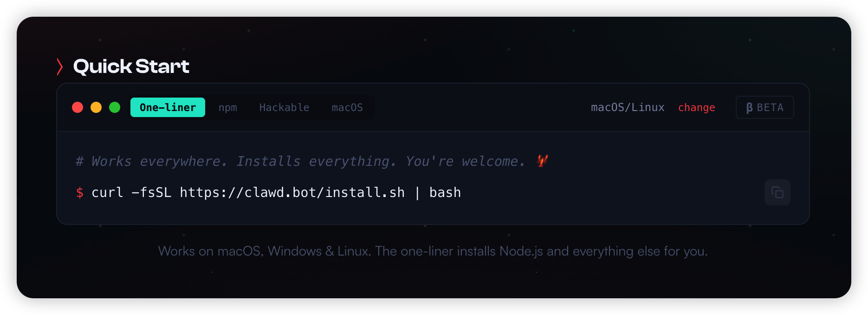
Task: Toggle the BETA button
Action: [764, 107]
